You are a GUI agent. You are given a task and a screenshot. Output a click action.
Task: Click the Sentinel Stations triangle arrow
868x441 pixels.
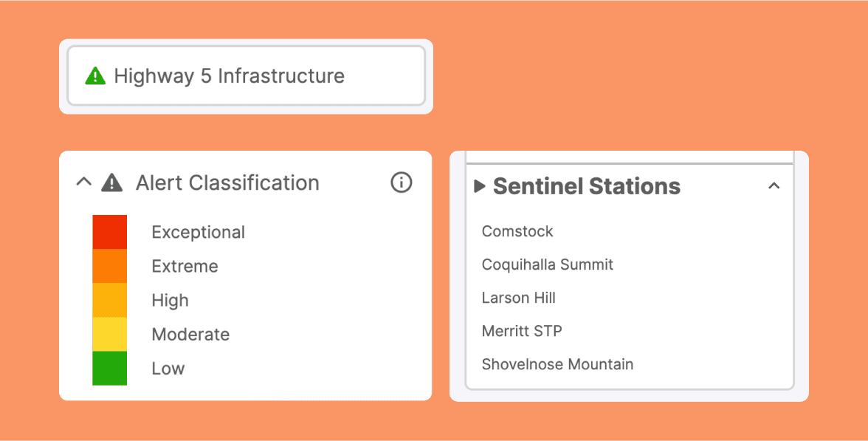point(480,186)
